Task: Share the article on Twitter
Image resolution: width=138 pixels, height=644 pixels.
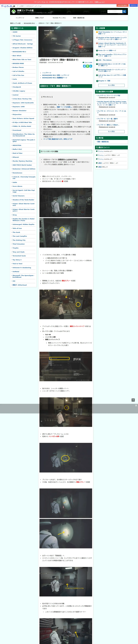Action: 84,66
